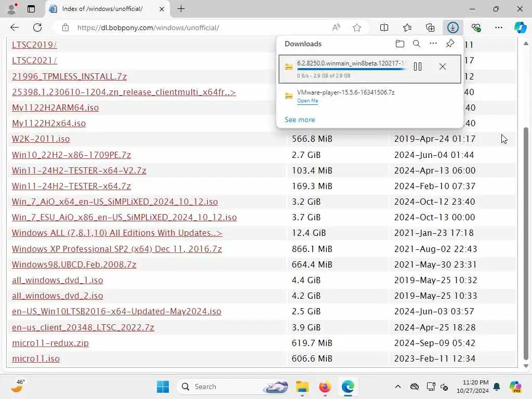The height and width of the screenshot is (399, 532).
Task: Download My1122H2x64.iso
Action: [x=49, y=123]
